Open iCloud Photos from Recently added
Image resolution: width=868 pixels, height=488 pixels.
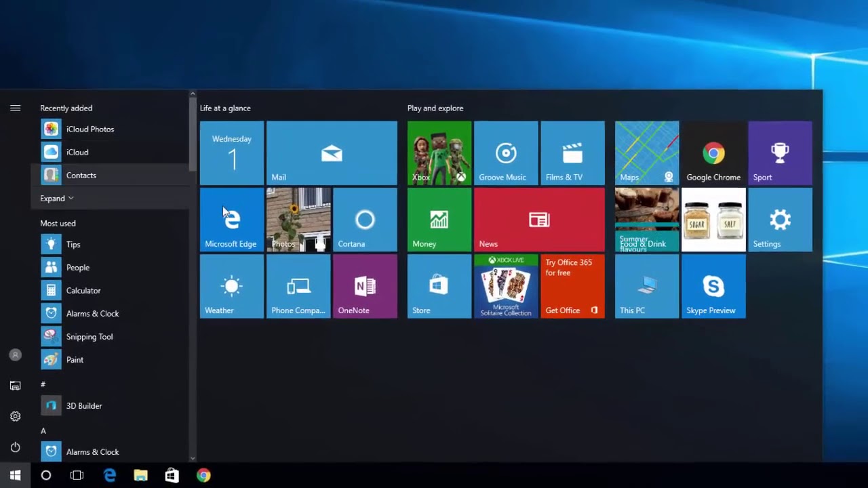[x=110, y=129]
